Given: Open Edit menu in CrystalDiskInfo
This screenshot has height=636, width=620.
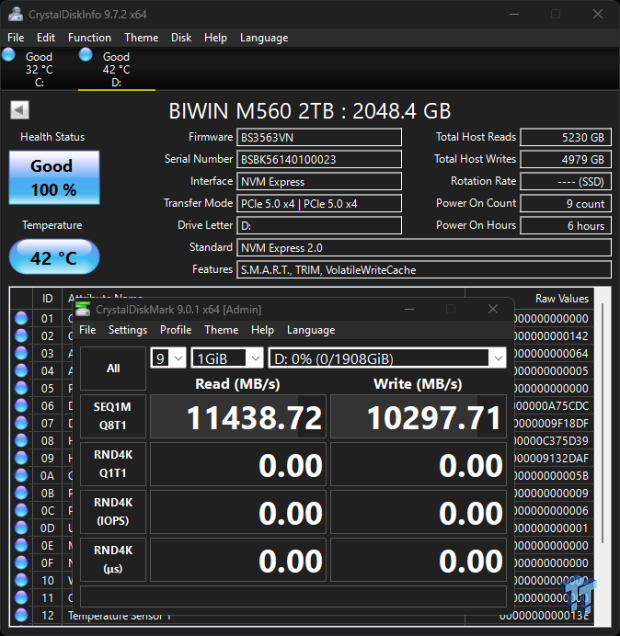Looking at the screenshot, I should pyautogui.click(x=46, y=38).
